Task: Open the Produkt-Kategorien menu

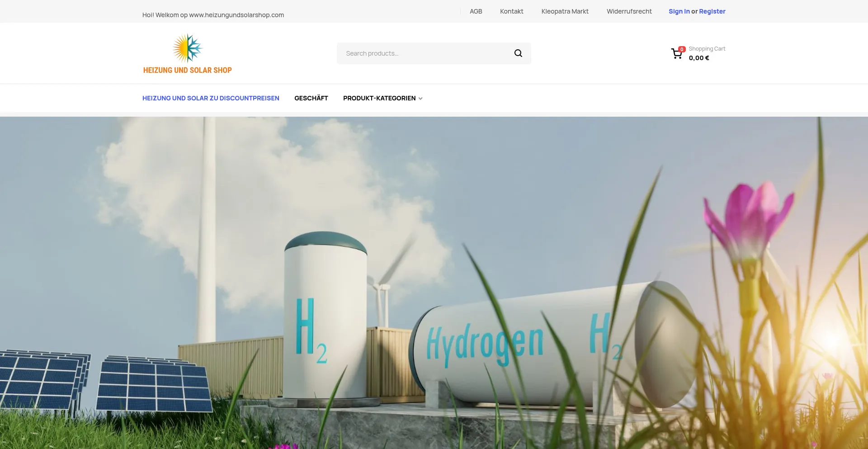Action: tap(379, 98)
